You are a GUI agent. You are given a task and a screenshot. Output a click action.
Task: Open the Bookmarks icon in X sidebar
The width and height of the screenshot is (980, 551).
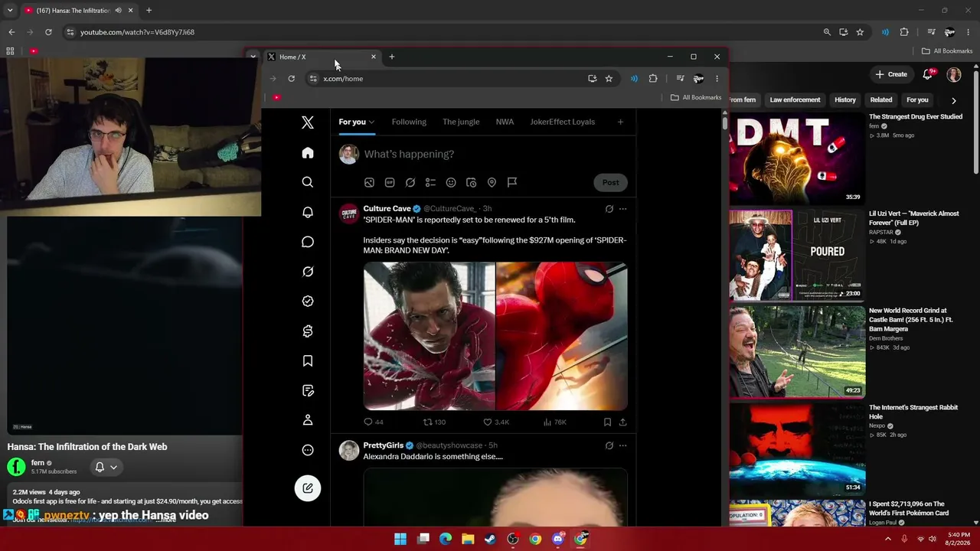[308, 361]
